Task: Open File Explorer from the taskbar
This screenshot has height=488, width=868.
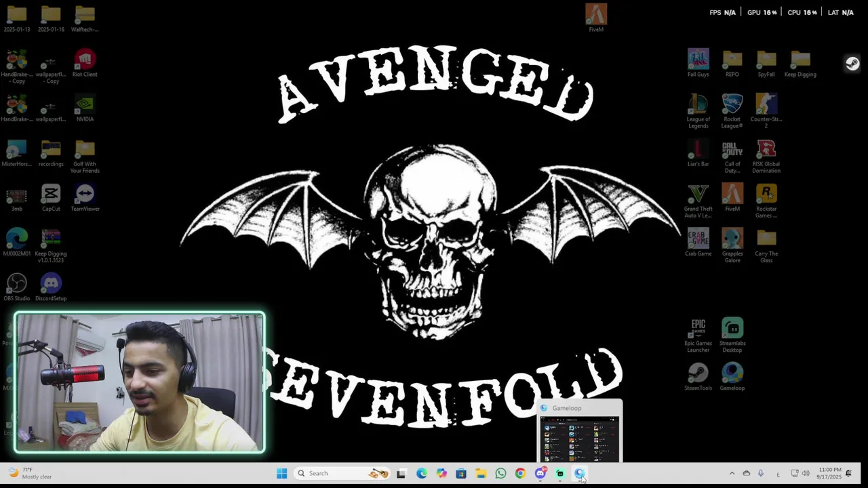Action: pos(481,474)
